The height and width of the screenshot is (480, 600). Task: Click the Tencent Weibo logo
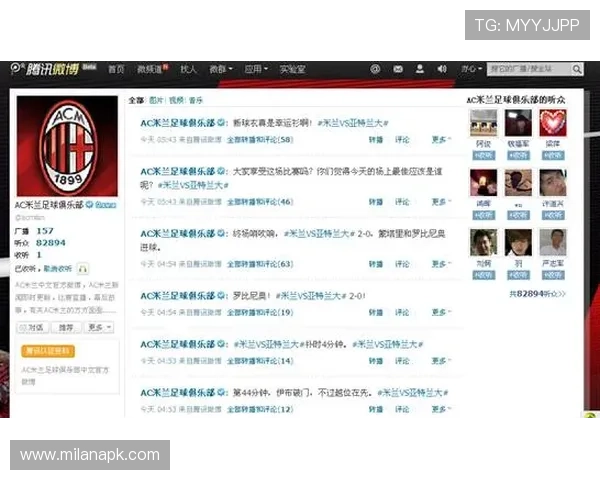[x=45, y=69]
